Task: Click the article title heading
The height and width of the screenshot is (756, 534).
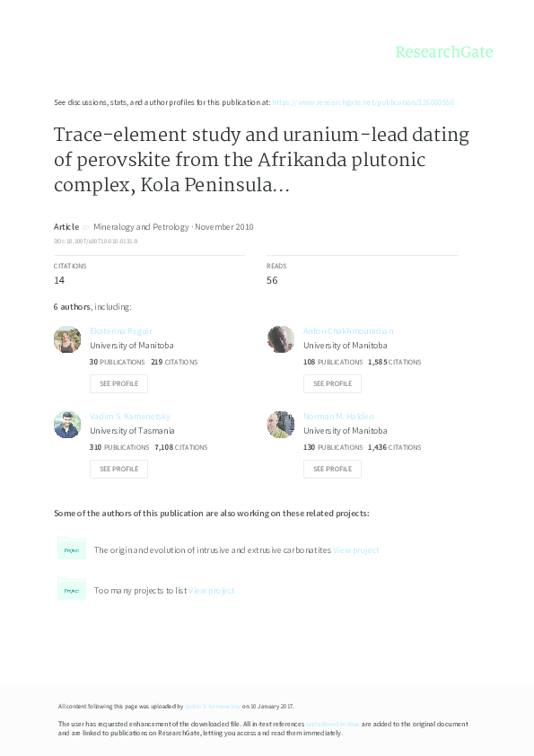Action: pyautogui.click(x=261, y=160)
